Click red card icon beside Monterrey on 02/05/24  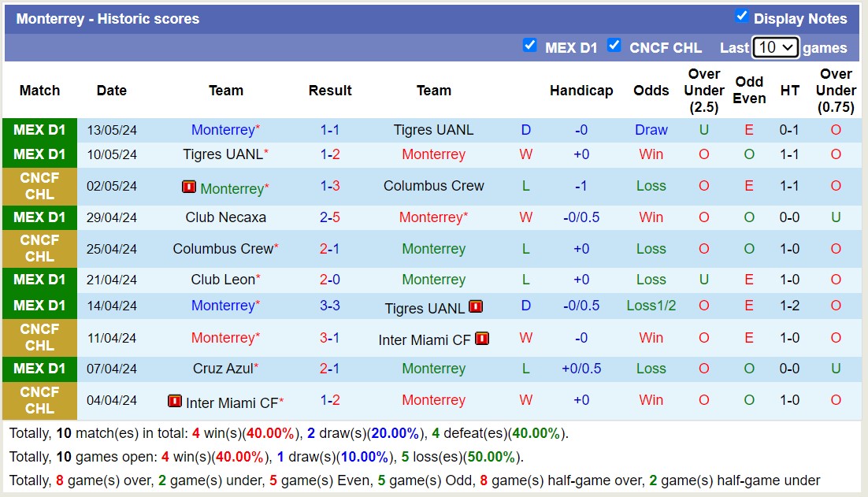[x=189, y=187]
